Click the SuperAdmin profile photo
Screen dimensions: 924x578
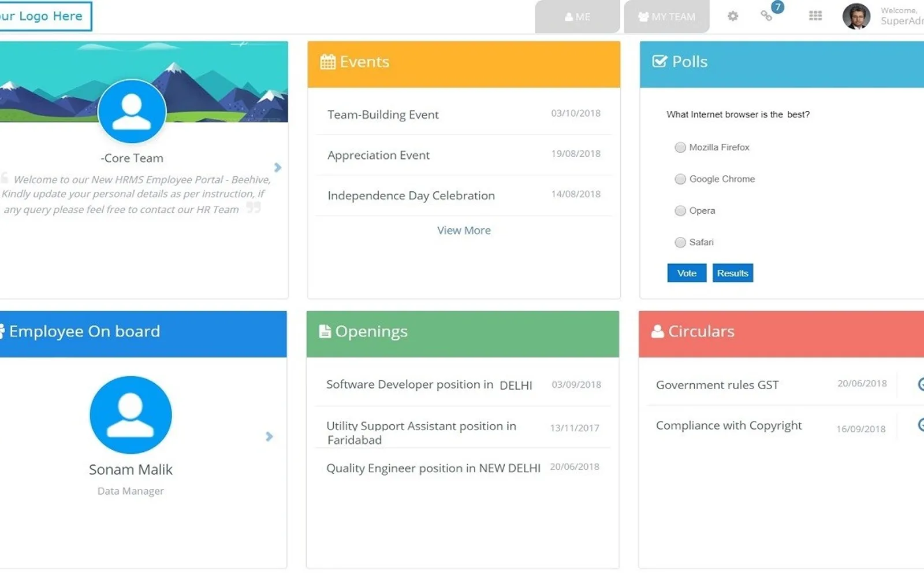856,16
